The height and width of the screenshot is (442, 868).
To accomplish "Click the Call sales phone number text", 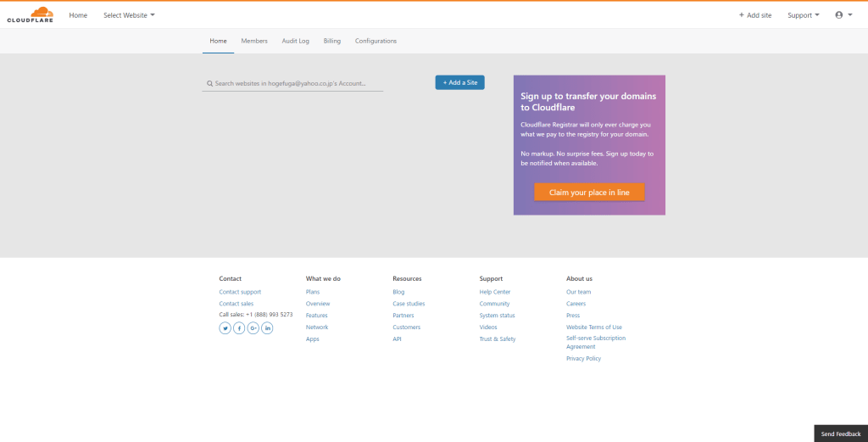I will tap(256, 315).
